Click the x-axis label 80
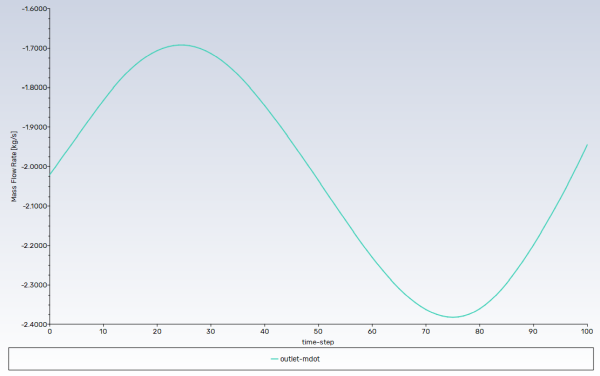Viewport: 600px width, 376px height. pos(479,332)
